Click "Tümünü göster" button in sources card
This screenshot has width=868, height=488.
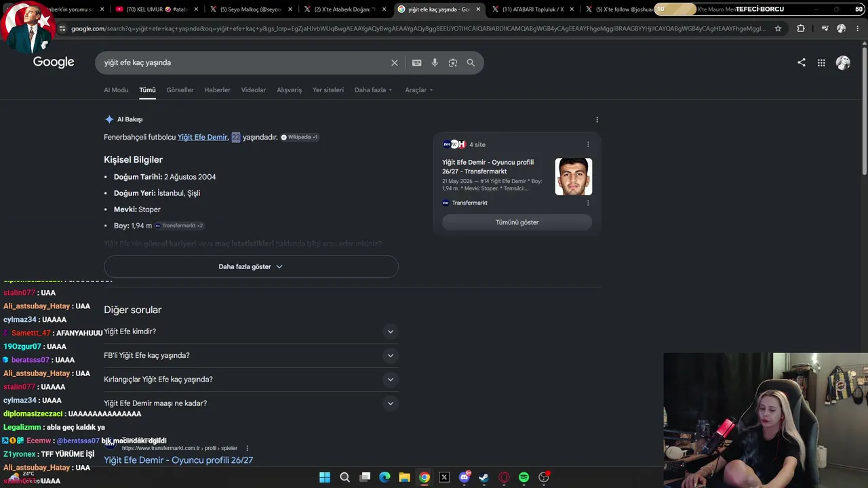[517, 222]
